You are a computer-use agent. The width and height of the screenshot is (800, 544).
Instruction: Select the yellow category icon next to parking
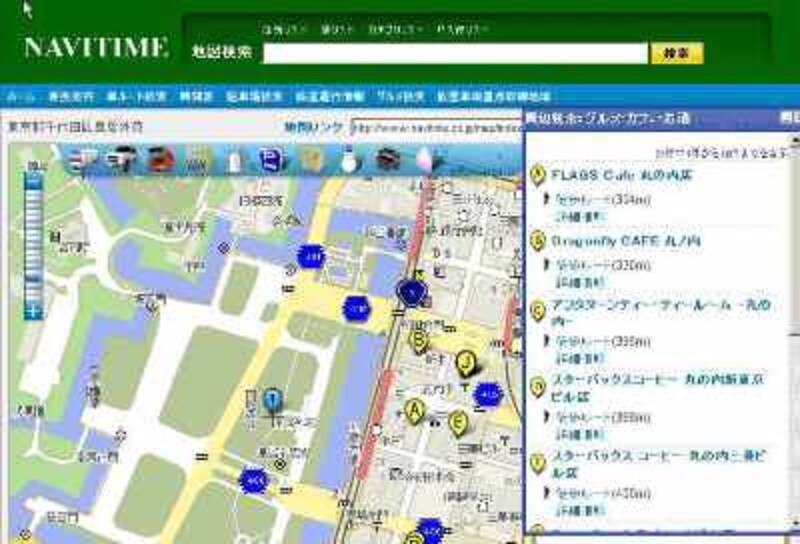pyautogui.click(x=311, y=161)
